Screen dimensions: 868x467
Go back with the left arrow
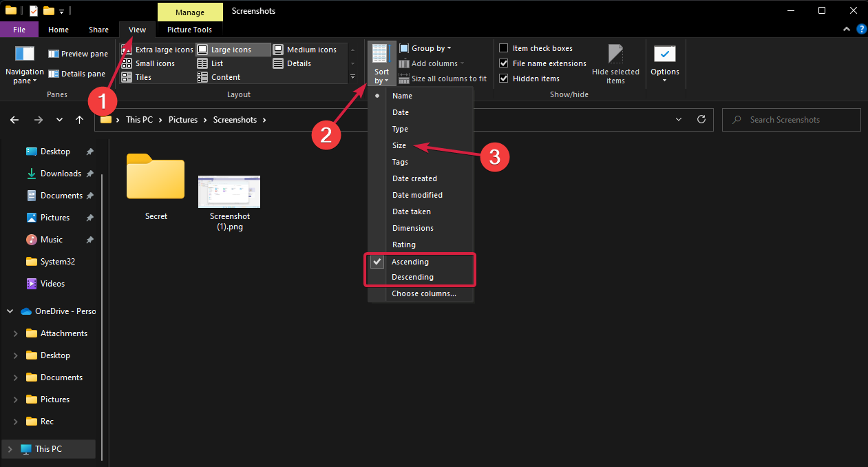[14, 120]
